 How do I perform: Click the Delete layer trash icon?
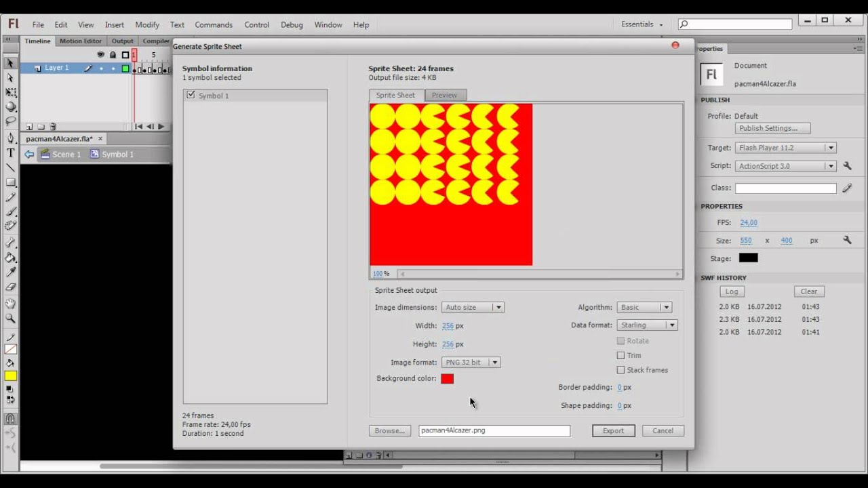[53, 127]
